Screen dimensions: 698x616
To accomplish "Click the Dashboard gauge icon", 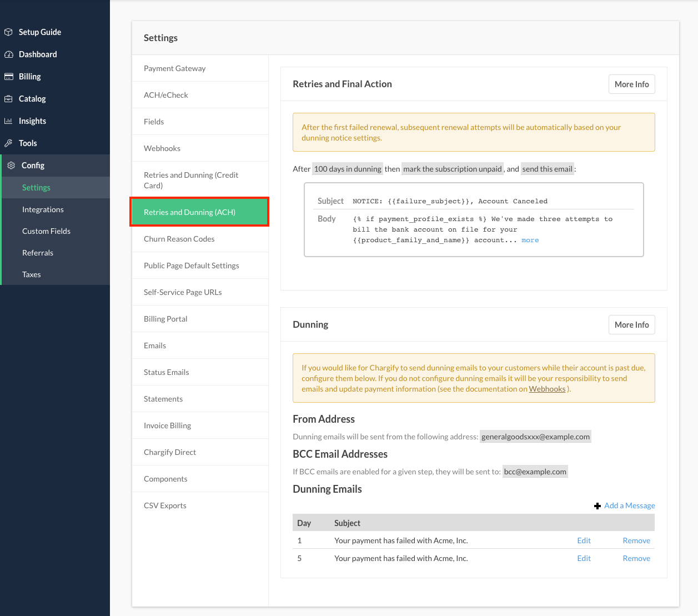I will coord(8,54).
